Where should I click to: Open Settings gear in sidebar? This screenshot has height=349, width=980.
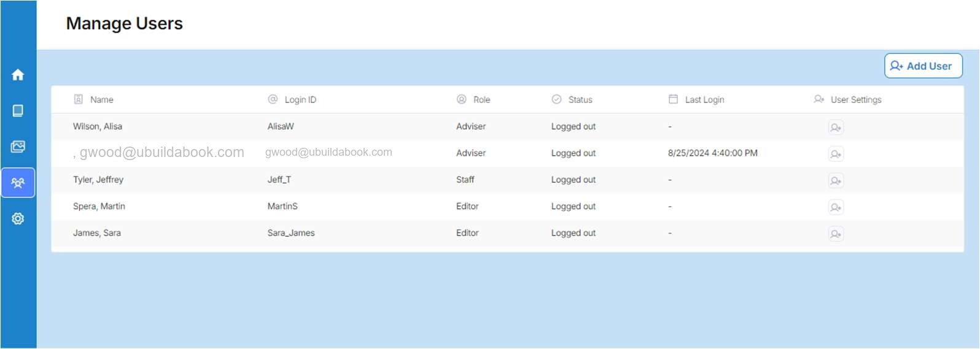(18, 218)
